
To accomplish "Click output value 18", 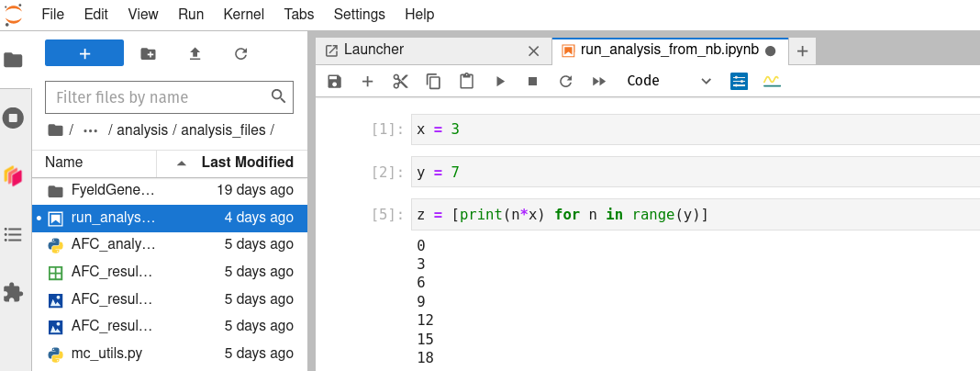I will tap(425, 358).
